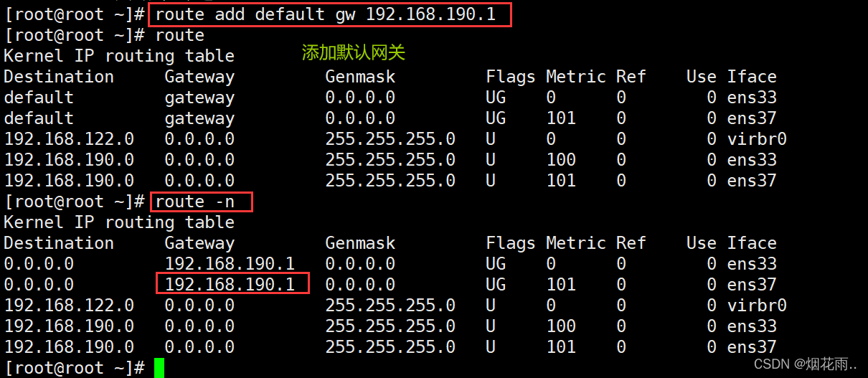Screen dimensions: 868x378
Task: Click '192.168.122.0' in the plain route output
Action: pos(69,139)
